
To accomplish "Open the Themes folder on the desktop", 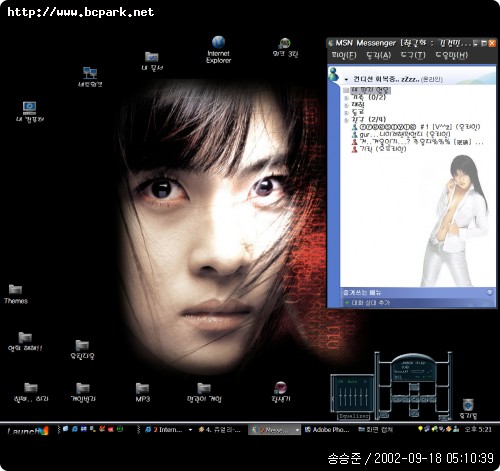I will point(16,294).
